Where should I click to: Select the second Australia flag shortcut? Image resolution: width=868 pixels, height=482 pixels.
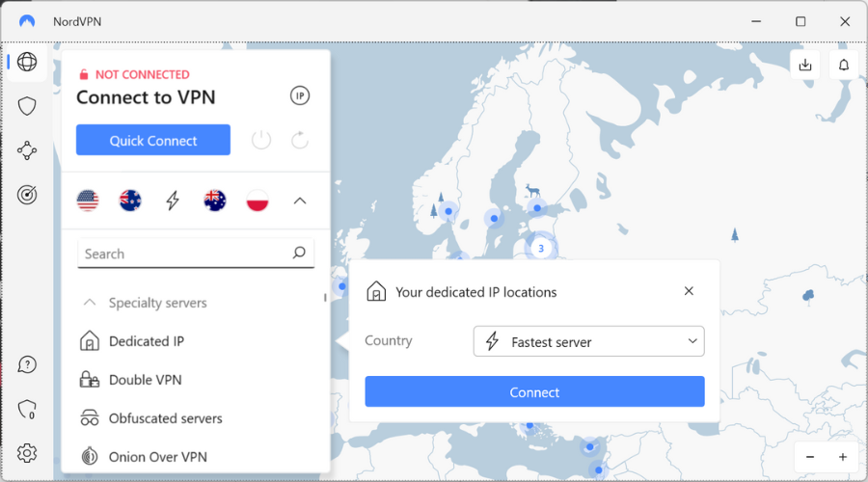point(215,201)
